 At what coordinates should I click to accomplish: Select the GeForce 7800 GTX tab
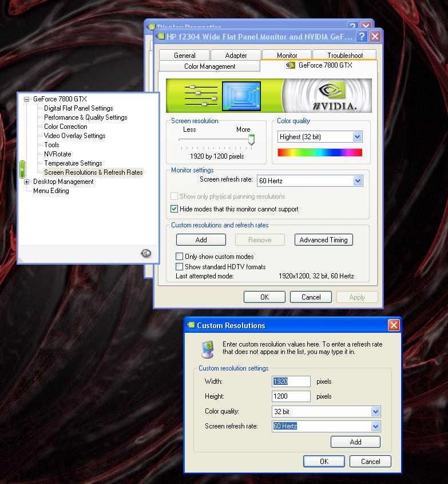click(x=319, y=65)
